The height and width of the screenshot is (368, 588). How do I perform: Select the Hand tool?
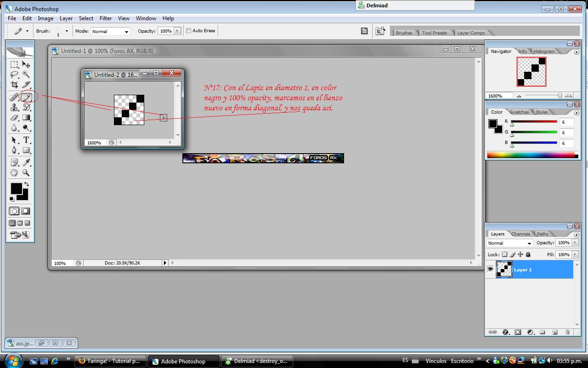pos(14,173)
